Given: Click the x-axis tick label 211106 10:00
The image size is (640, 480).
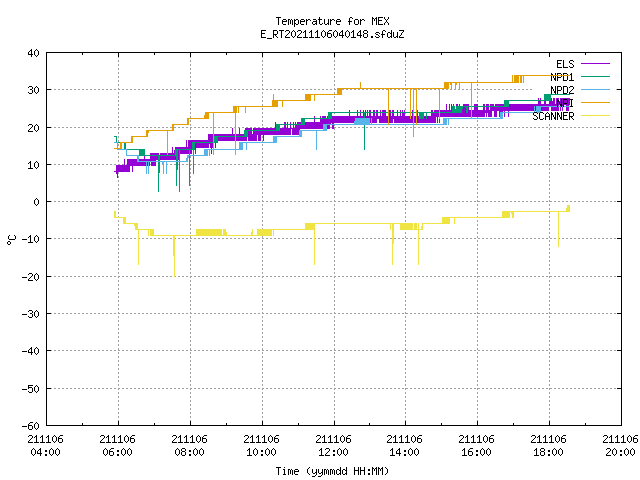Looking at the screenshot, I should (261, 446).
